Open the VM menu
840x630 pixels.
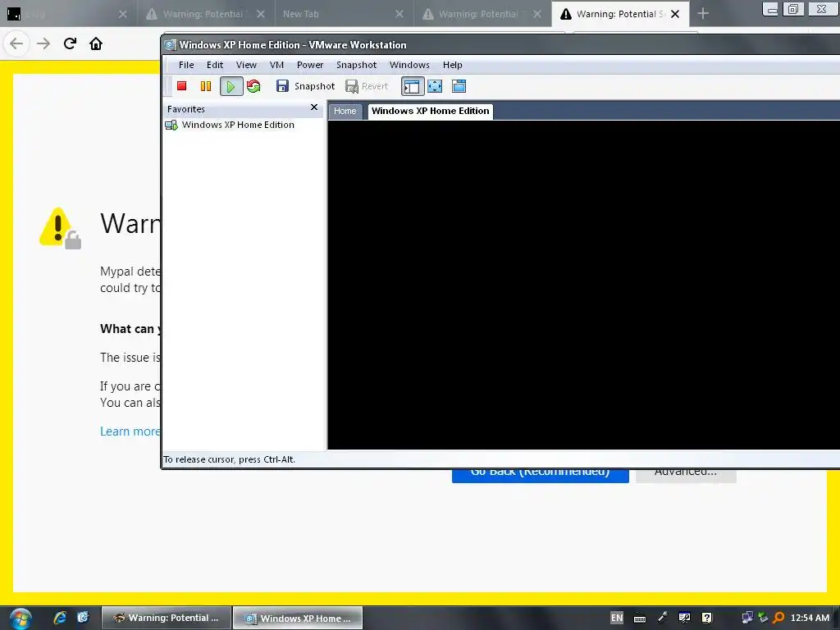[x=276, y=65]
